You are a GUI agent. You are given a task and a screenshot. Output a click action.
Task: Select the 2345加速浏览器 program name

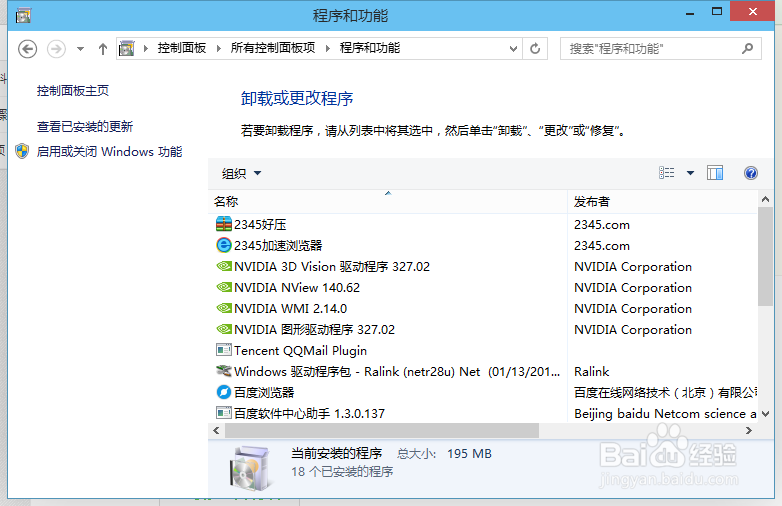(278, 246)
